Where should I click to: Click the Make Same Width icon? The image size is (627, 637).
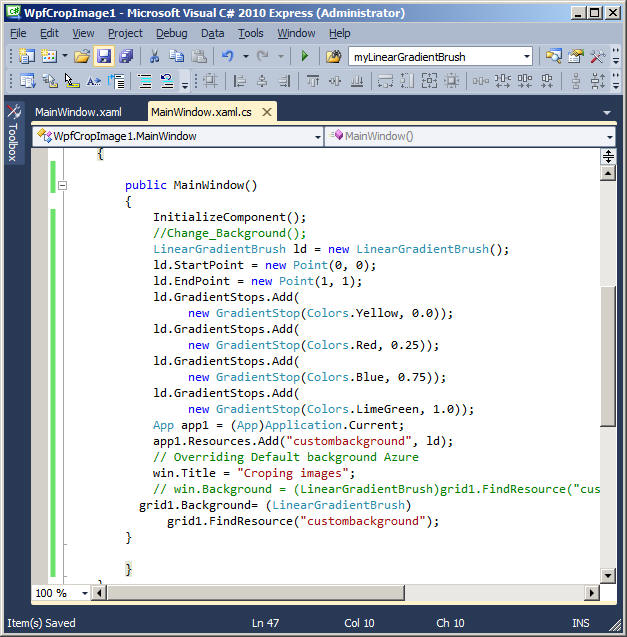coord(385,81)
